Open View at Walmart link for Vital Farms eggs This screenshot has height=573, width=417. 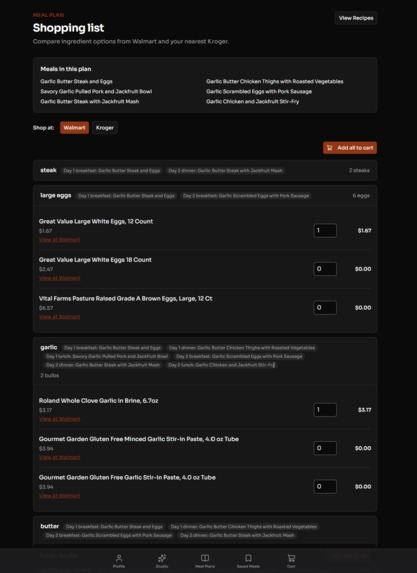[x=60, y=317]
